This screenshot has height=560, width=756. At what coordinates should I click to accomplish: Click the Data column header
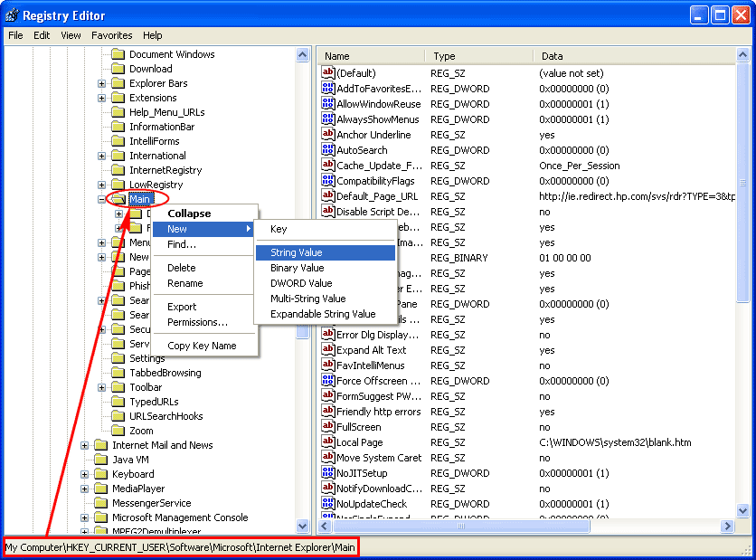pyautogui.click(x=635, y=56)
